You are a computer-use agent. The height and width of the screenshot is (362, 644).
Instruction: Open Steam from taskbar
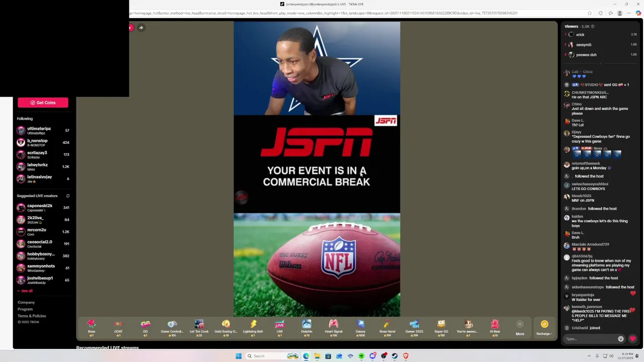click(394, 356)
